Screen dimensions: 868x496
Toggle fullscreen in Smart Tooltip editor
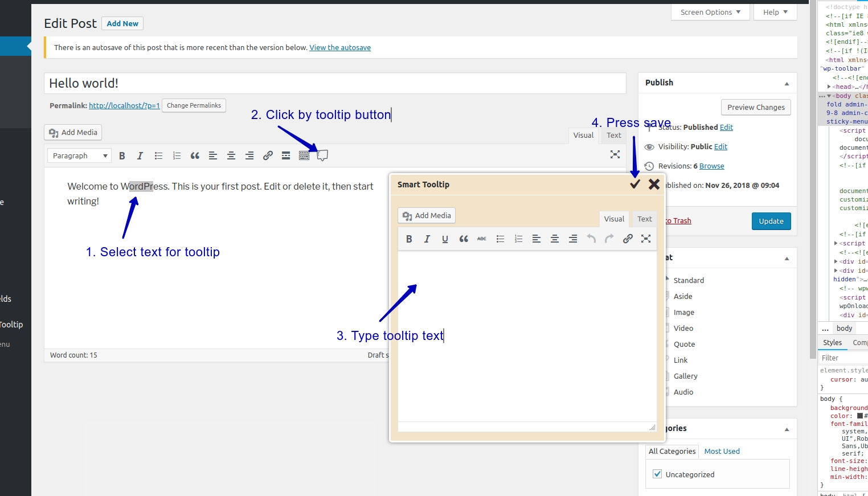(x=646, y=239)
